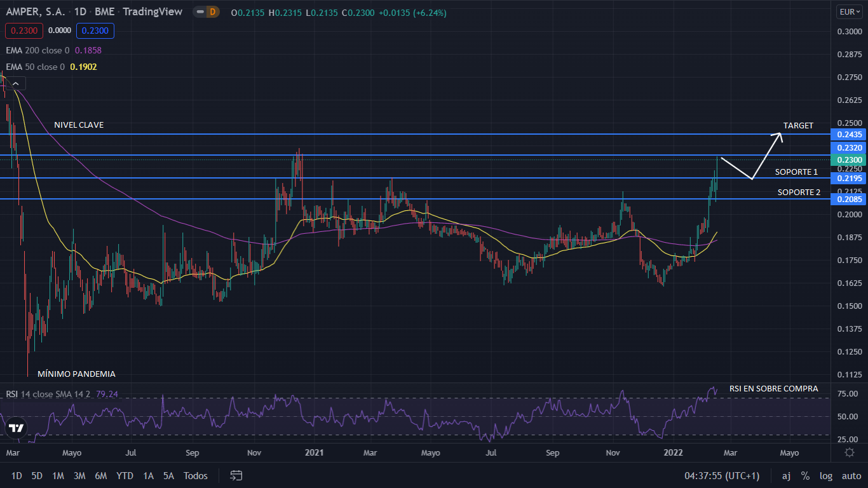Image resolution: width=868 pixels, height=488 pixels.
Task: Select the 6M date range
Action: click(100, 475)
